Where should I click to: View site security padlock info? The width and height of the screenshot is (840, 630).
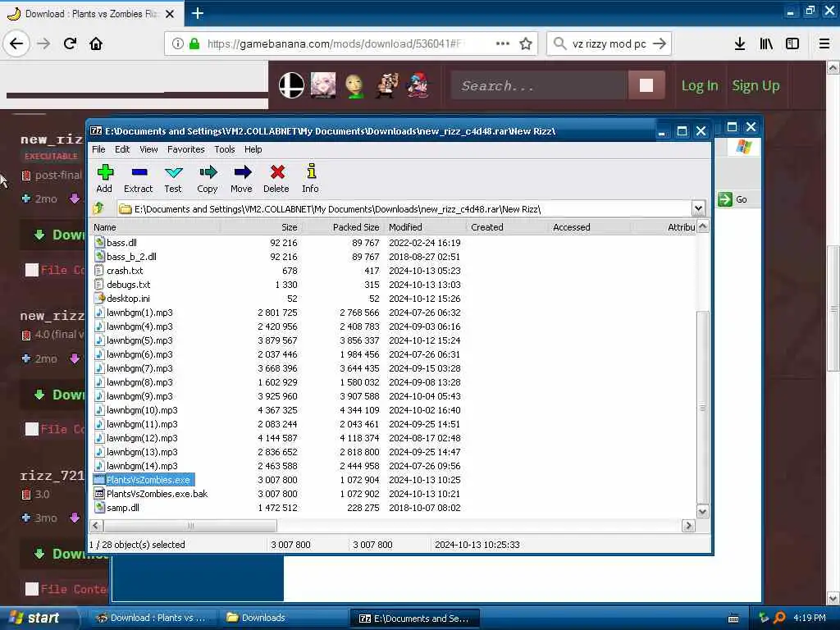click(194, 43)
